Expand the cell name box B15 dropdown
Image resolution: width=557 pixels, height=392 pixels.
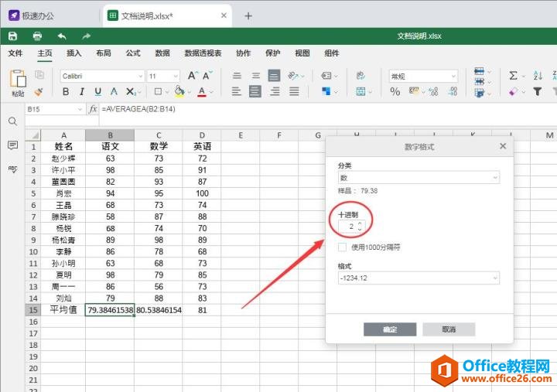tap(80, 109)
